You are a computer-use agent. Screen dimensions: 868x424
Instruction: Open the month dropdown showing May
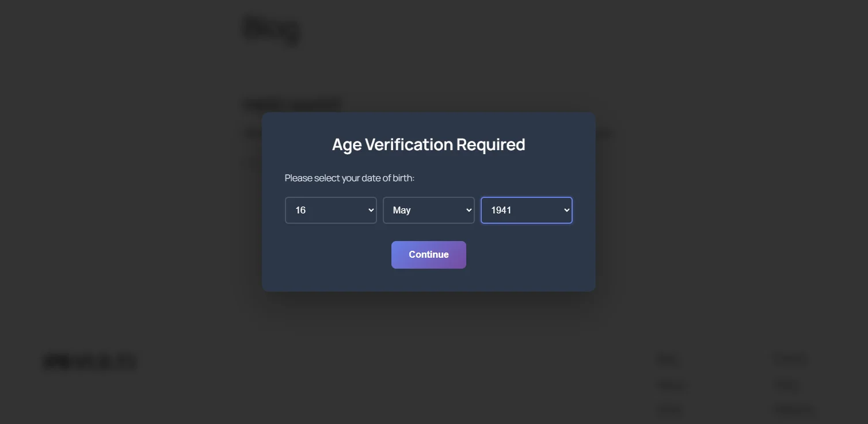(429, 211)
